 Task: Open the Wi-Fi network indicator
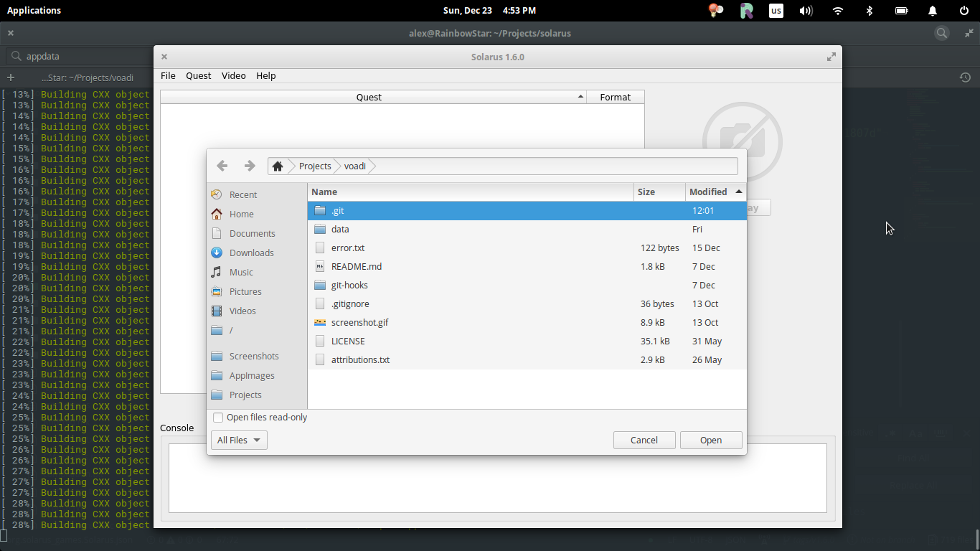tap(838, 11)
